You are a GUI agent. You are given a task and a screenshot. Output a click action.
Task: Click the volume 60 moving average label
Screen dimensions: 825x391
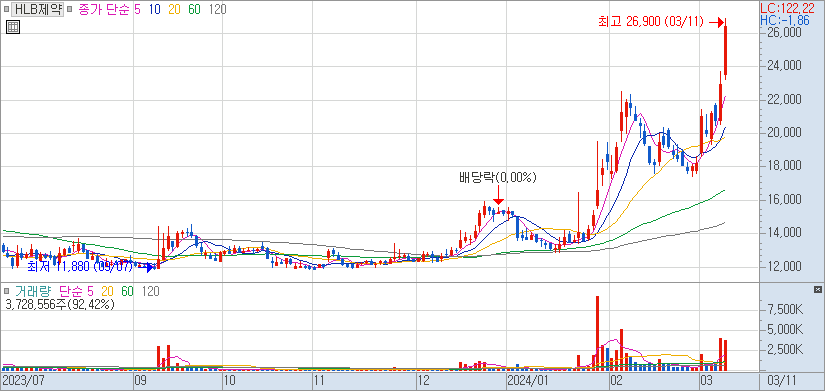tap(128, 291)
